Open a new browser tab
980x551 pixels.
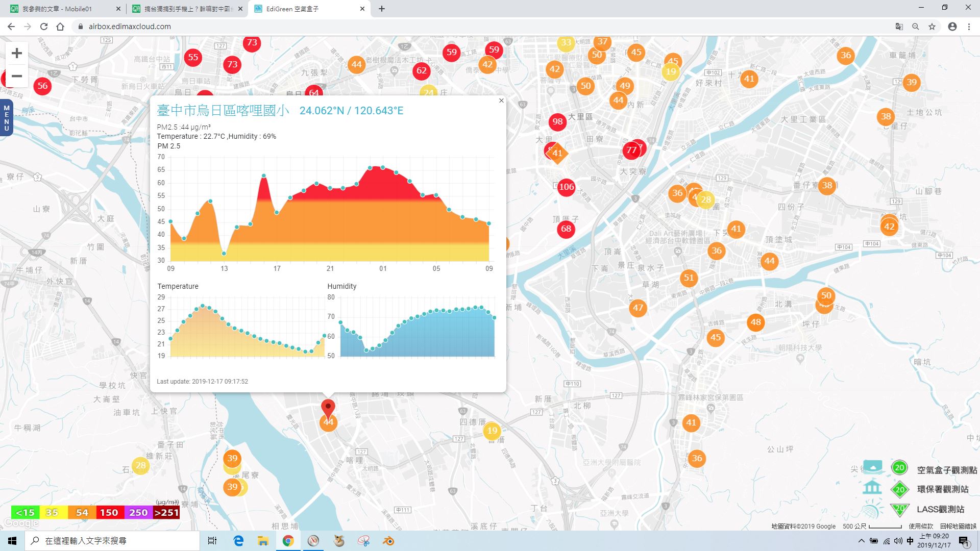pos(382,9)
